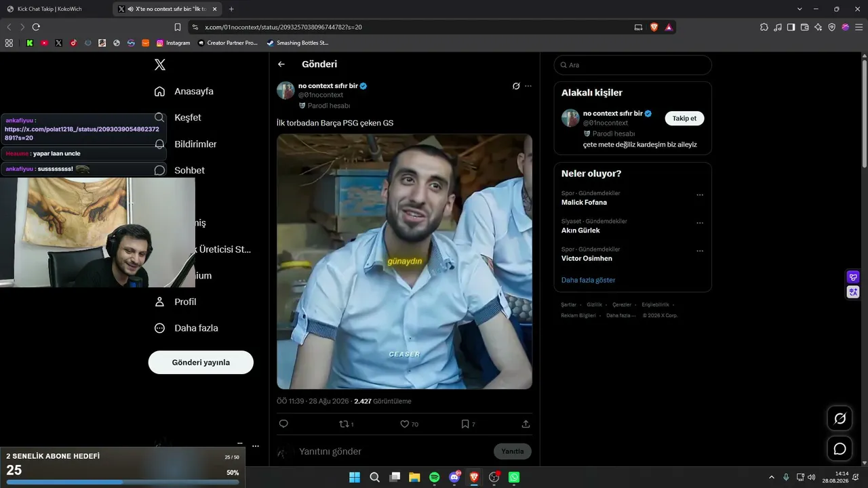
Task: Open the posted x.com link in chat overlay
Action: click(x=82, y=134)
